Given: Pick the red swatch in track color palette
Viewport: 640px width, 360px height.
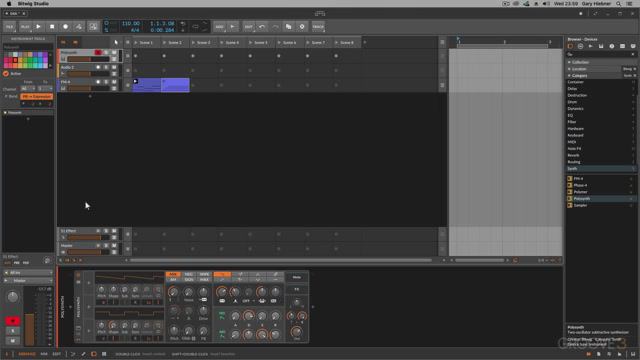Looking at the screenshot, I should coord(15,60).
